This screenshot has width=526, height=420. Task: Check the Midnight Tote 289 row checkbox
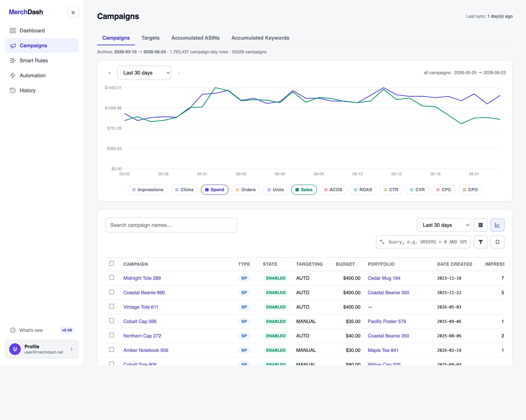[111, 278]
